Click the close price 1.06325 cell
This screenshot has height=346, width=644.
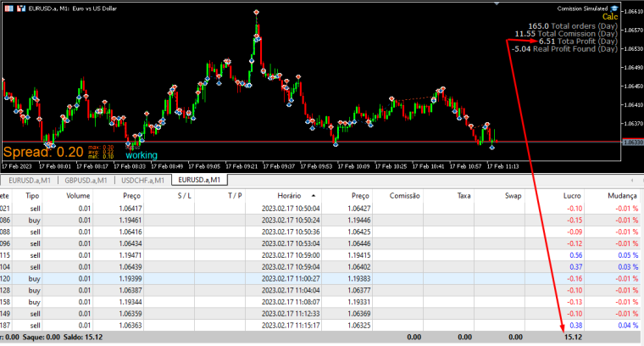pos(359,325)
